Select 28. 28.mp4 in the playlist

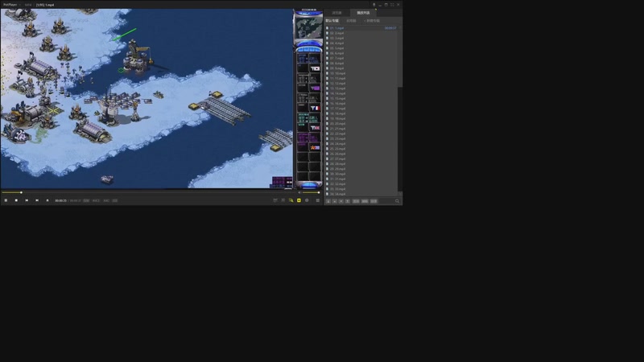pyautogui.click(x=361, y=164)
